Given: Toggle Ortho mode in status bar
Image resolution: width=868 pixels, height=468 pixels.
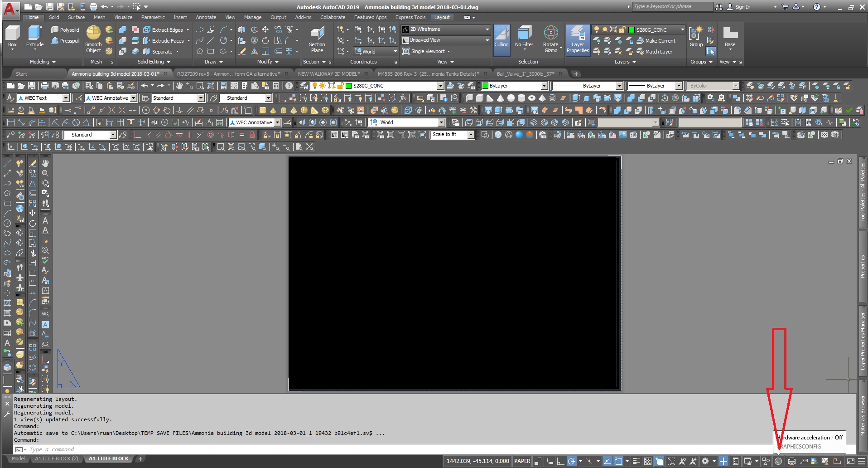Looking at the screenshot, I should pyautogui.click(x=560, y=461).
